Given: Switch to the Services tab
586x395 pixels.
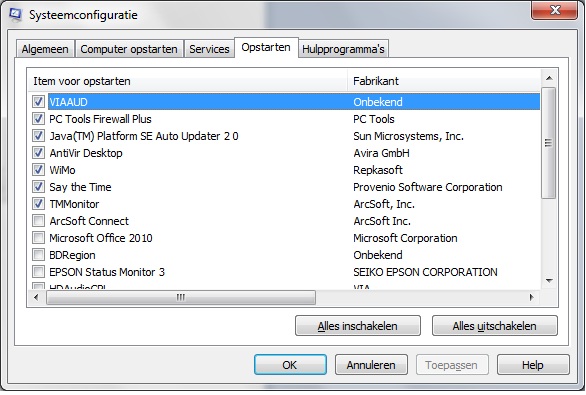Looking at the screenshot, I should click(209, 49).
